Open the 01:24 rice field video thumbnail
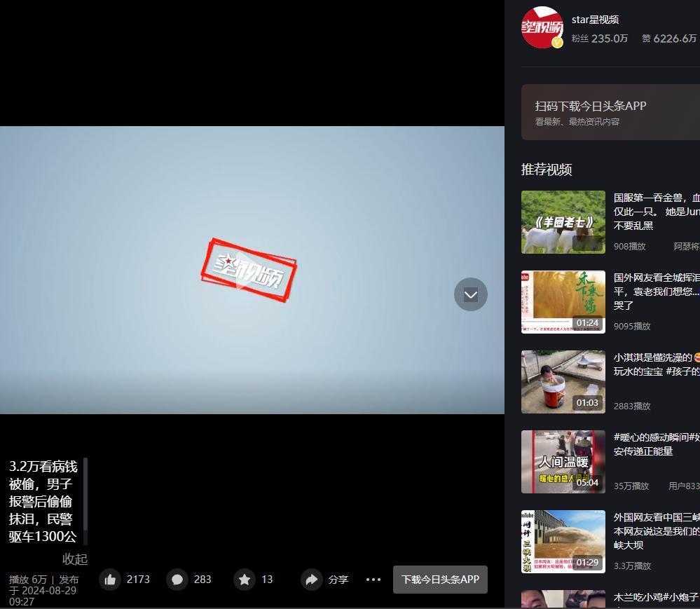The image size is (700, 609). point(563,302)
